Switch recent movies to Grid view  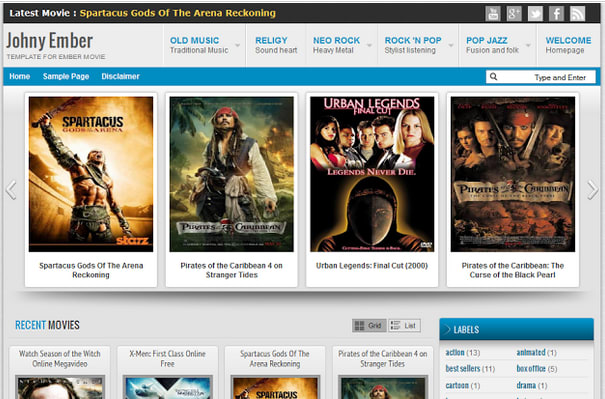(x=369, y=326)
